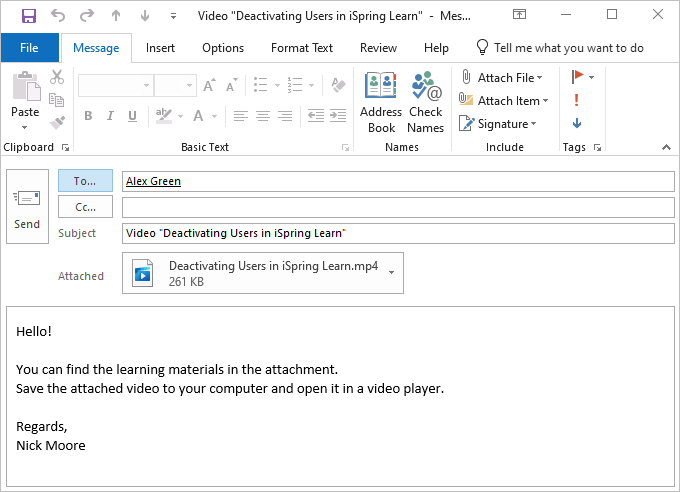
Task: Open the File tab
Action: [29, 48]
